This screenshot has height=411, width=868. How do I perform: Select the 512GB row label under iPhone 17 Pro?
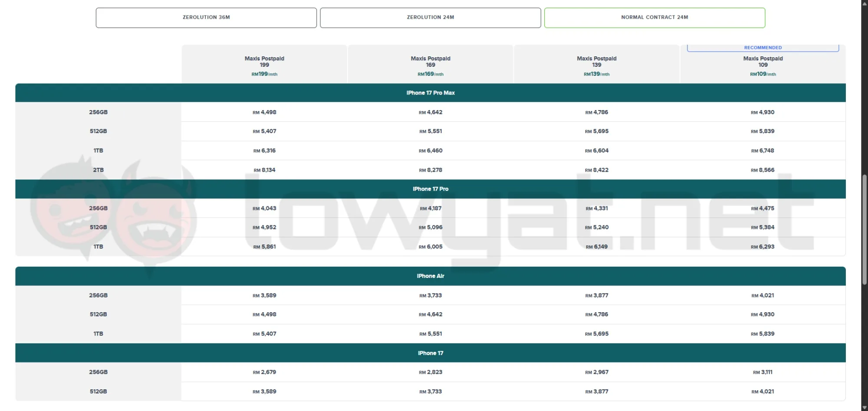pos(99,228)
